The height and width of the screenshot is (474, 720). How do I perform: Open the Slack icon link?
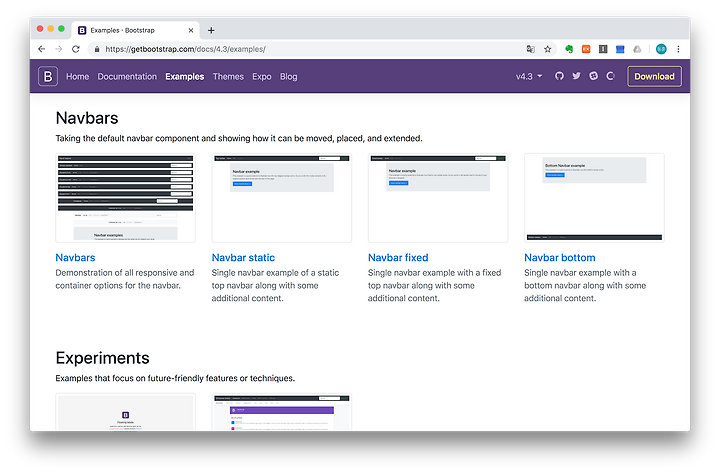pos(594,76)
